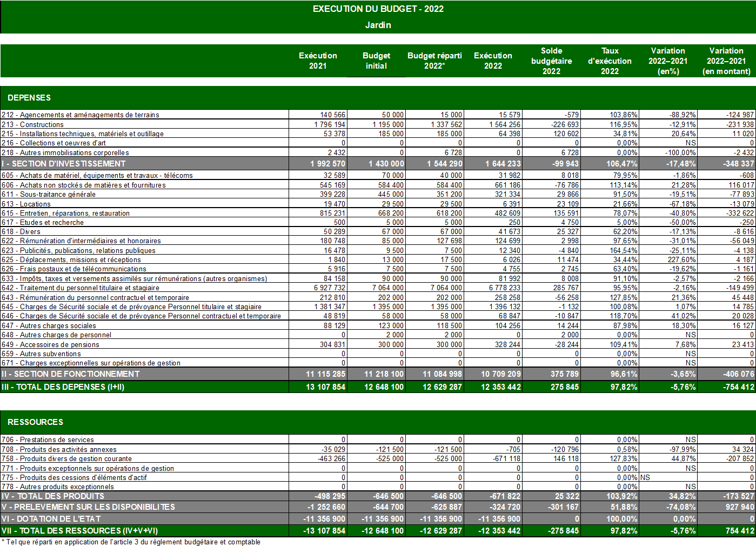Click the footnote about article 3 règlement budgétaire
756x546 pixels.
click(x=131, y=542)
